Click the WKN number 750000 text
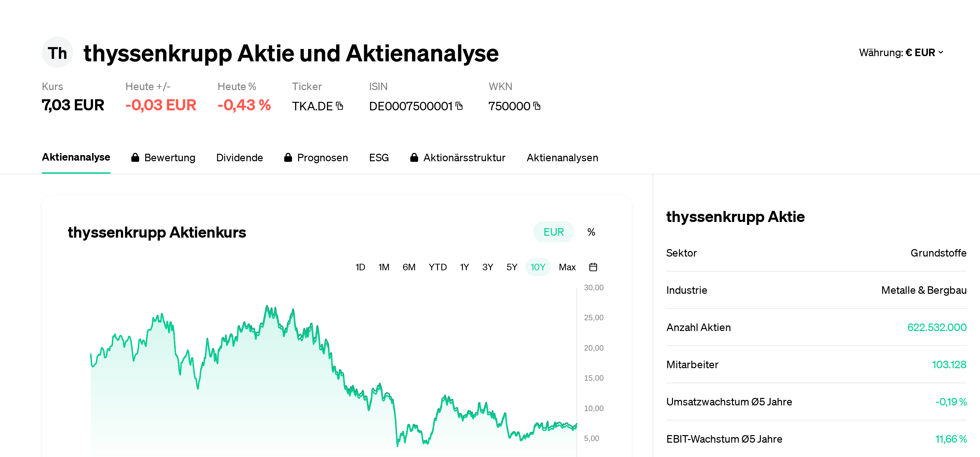Viewport: 980px width, 457px height. click(509, 106)
